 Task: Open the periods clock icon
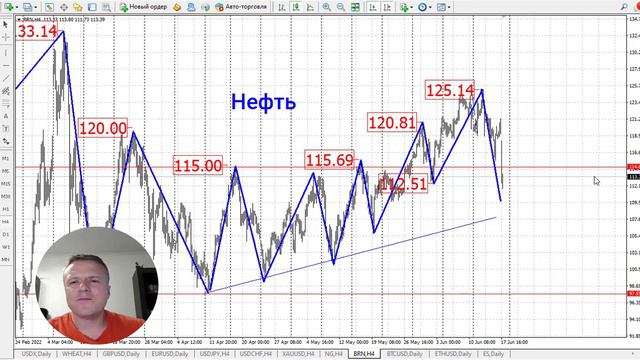pos(422,7)
